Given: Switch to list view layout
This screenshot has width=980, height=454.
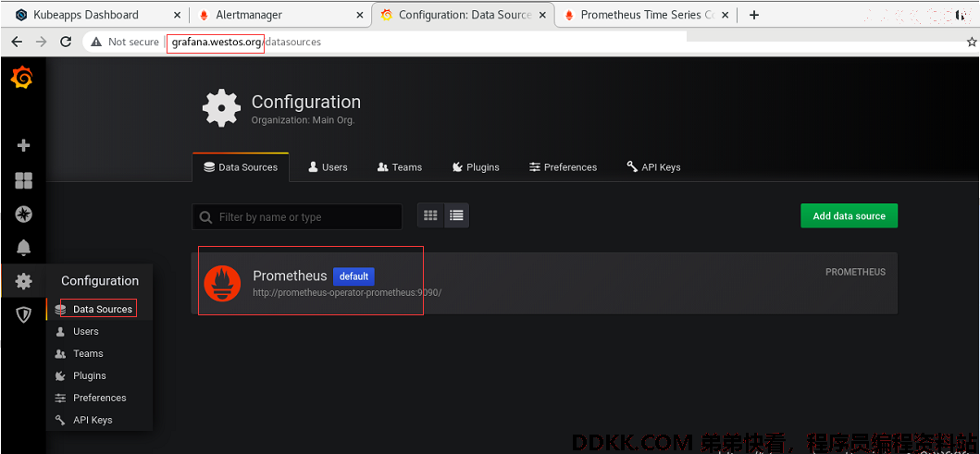Looking at the screenshot, I should coord(456,215).
